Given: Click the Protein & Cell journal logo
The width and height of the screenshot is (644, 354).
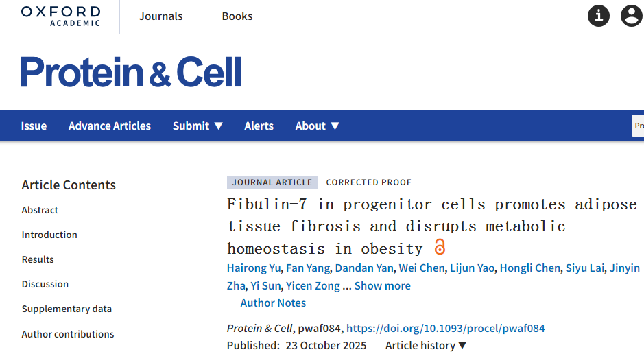Looking at the screenshot, I should (x=131, y=72).
